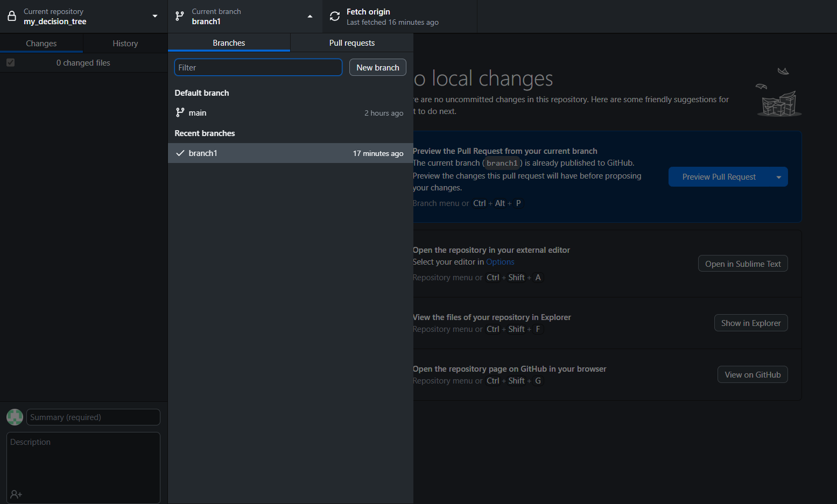This screenshot has height=504, width=837.
Task: Click the Show in Explorer button
Action: (x=750, y=323)
